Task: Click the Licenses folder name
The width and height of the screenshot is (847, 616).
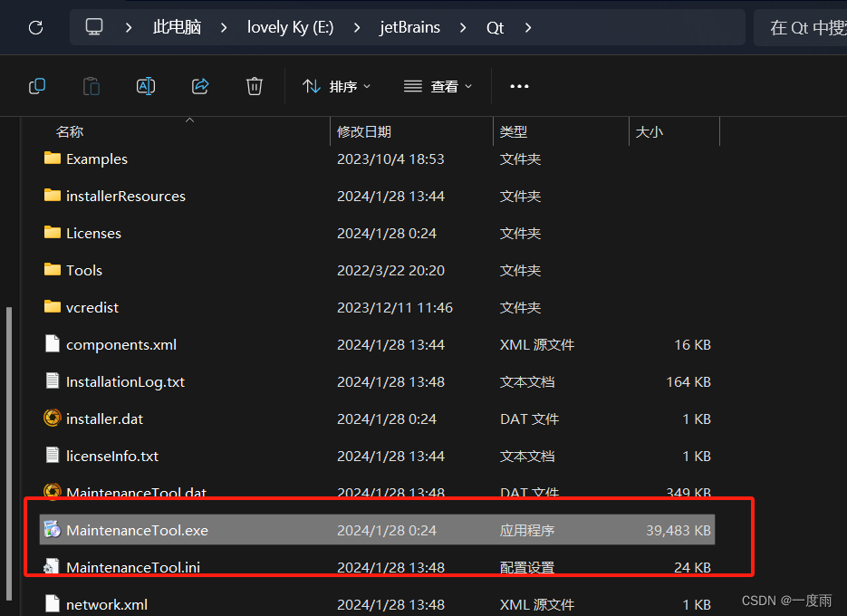Action: pos(93,234)
